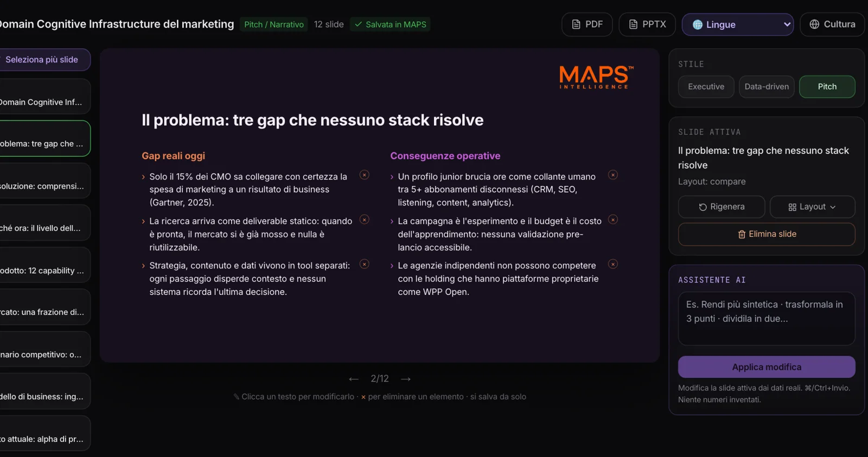The width and height of the screenshot is (868, 457).
Task: Click the AI assistant prompt field
Action: click(767, 319)
